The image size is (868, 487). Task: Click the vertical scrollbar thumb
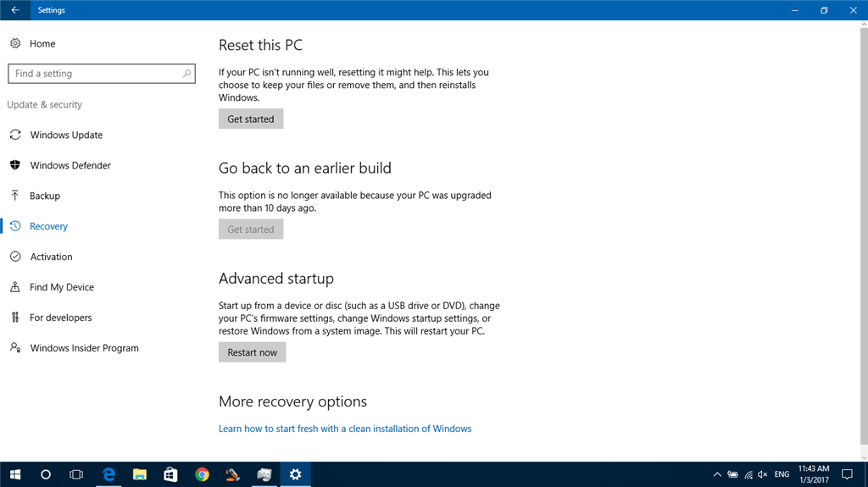pos(864,235)
